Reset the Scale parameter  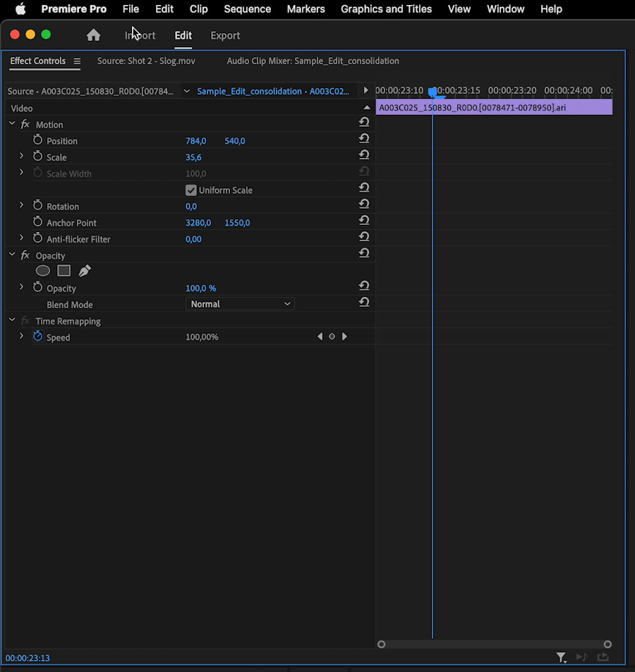point(364,154)
